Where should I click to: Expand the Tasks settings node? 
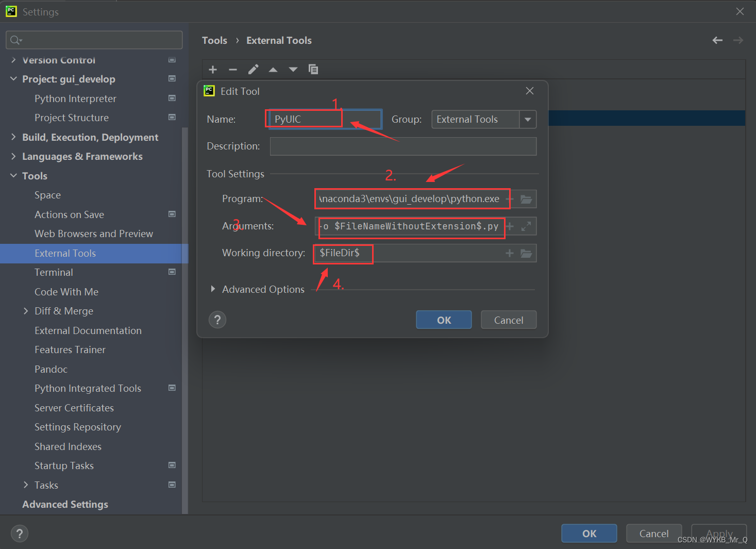26,485
